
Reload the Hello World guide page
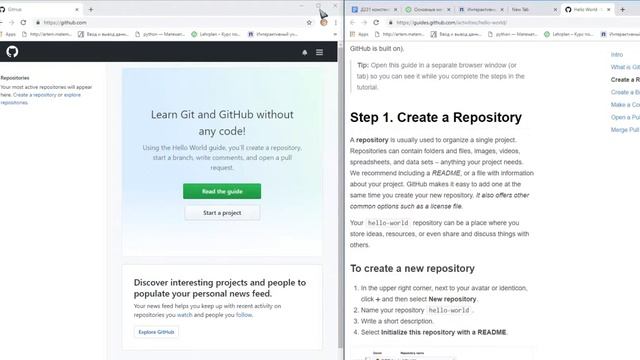pos(376,22)
